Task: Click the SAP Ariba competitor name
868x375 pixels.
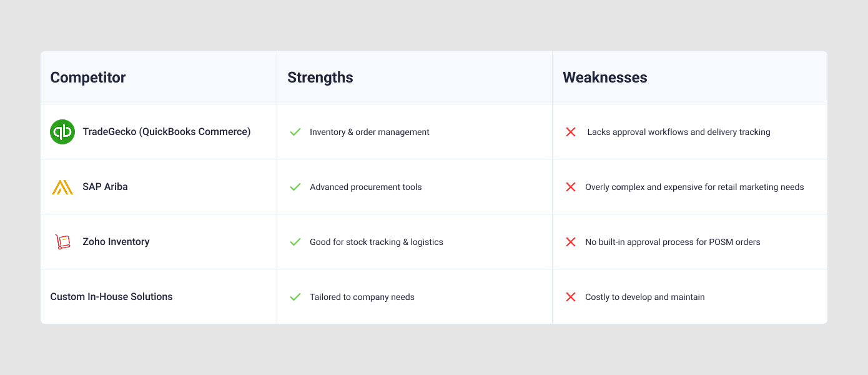Action: click(x=105, y=187)
